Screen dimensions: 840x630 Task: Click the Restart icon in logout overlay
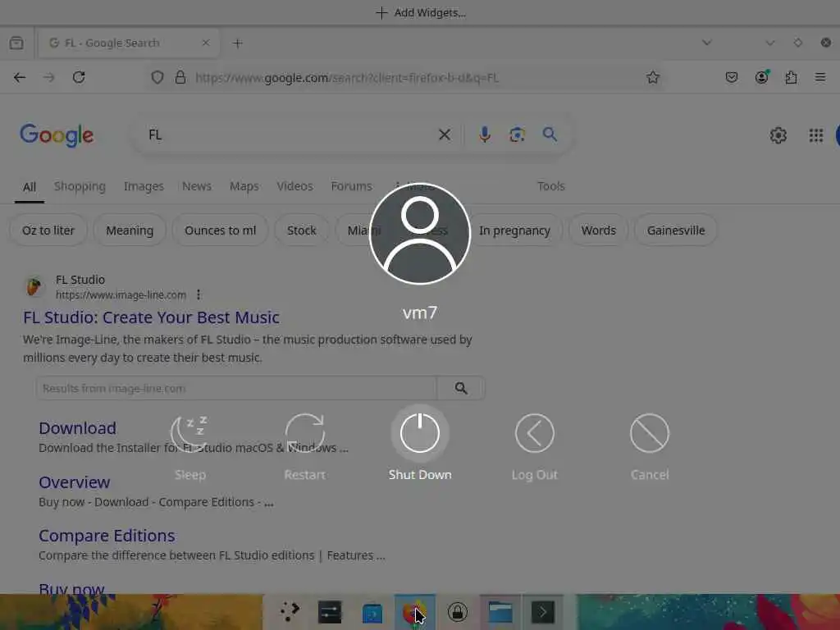305,433
